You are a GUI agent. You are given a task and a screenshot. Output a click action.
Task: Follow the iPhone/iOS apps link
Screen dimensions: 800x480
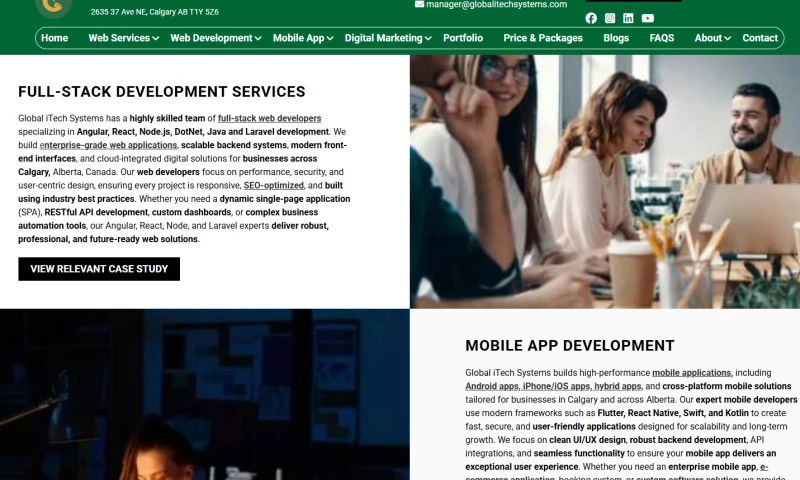pyautogui.click(x=556, y=386)
